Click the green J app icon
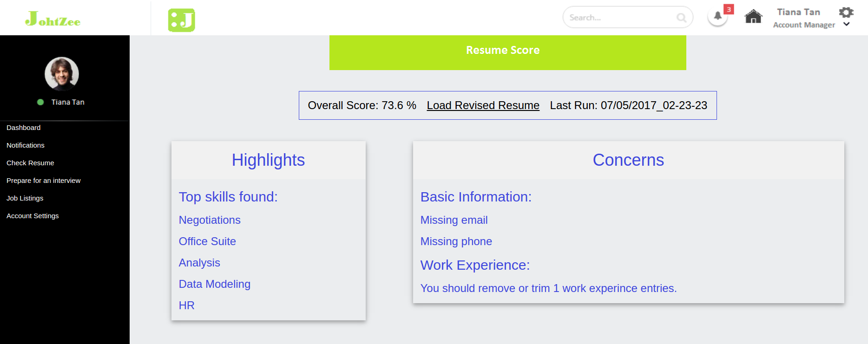The image size is (868, 344). [181, 20]
